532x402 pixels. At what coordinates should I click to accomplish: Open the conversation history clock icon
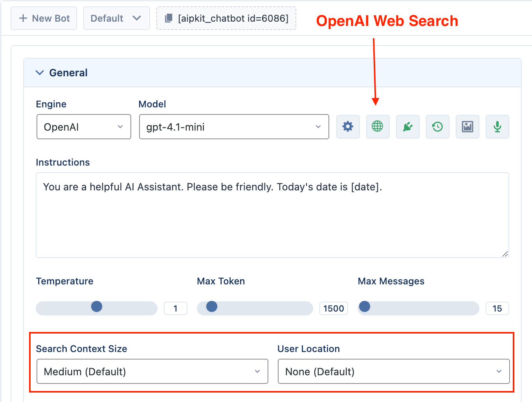click(438, 127)
